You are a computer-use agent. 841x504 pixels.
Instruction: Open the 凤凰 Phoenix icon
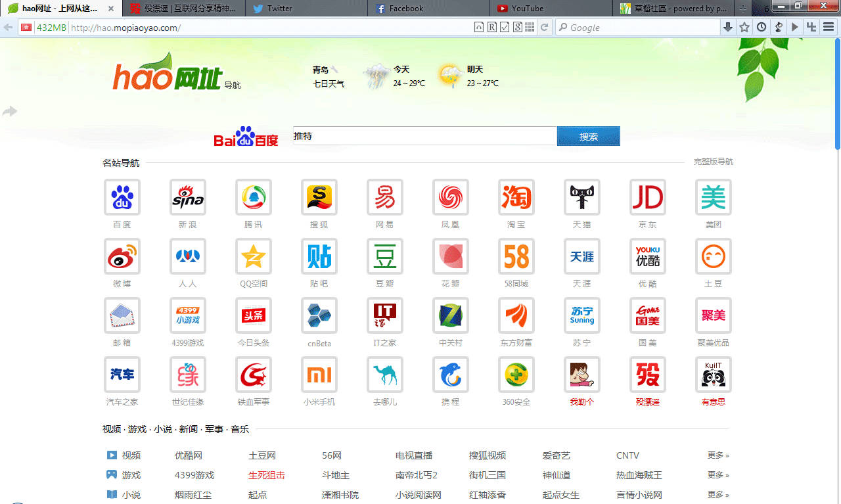click(x=451, y=197)
